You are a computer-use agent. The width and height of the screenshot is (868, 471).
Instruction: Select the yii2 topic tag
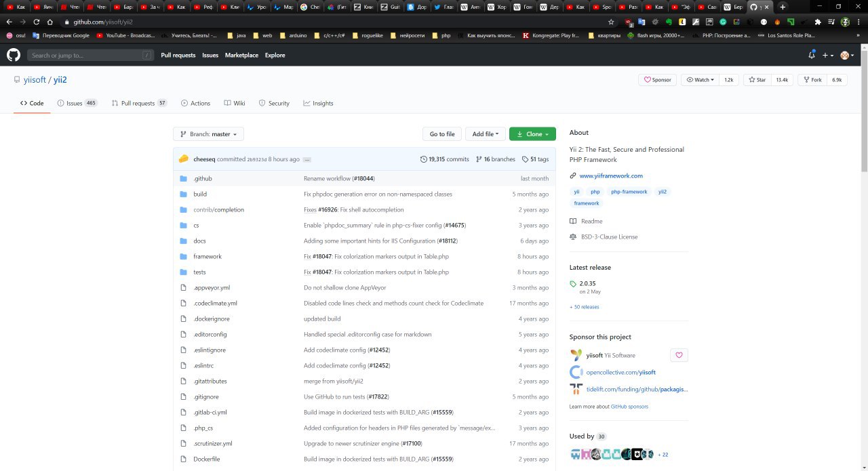pyautogui.click(x=662, y=192)
